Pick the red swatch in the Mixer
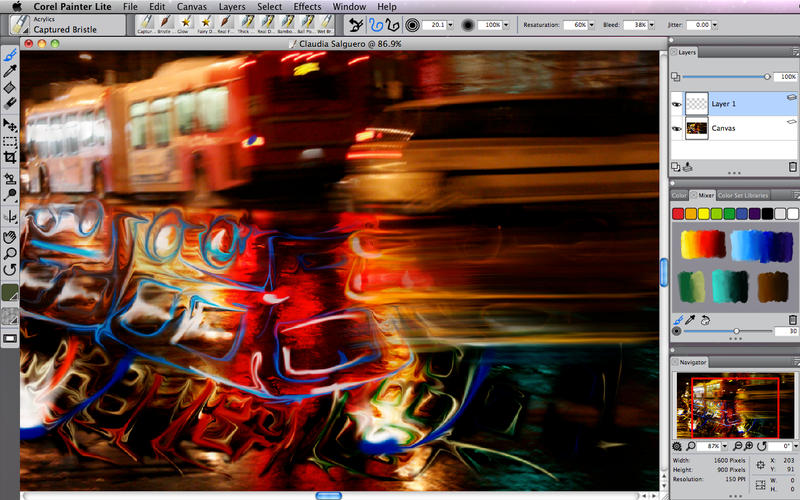 [678, 214]
